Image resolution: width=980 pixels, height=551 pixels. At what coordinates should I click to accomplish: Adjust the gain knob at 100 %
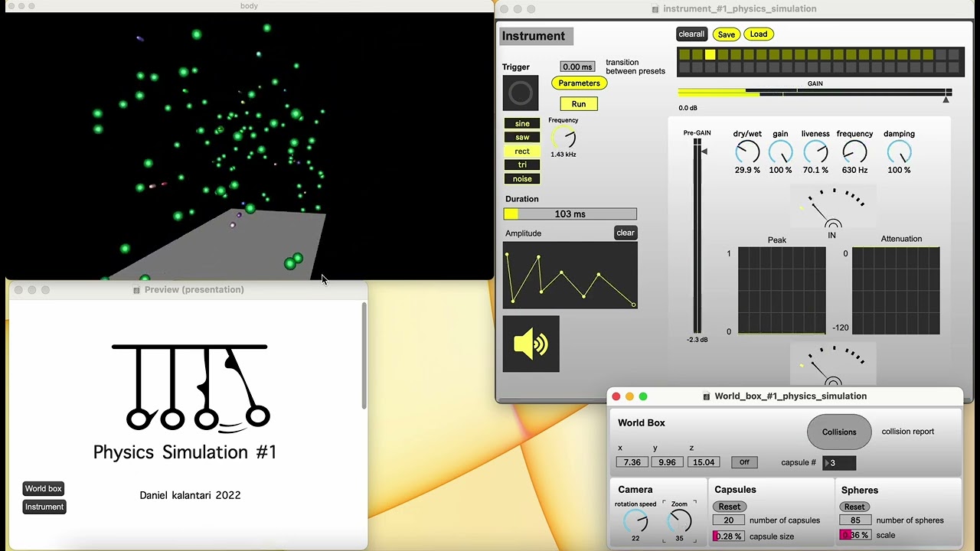point(780,152)
